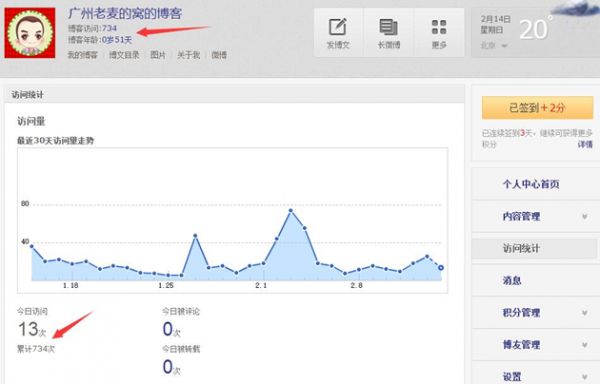Expand the 积分管理 menu arrow
Viewport: 600px width, 384px height.
(585, 313)
